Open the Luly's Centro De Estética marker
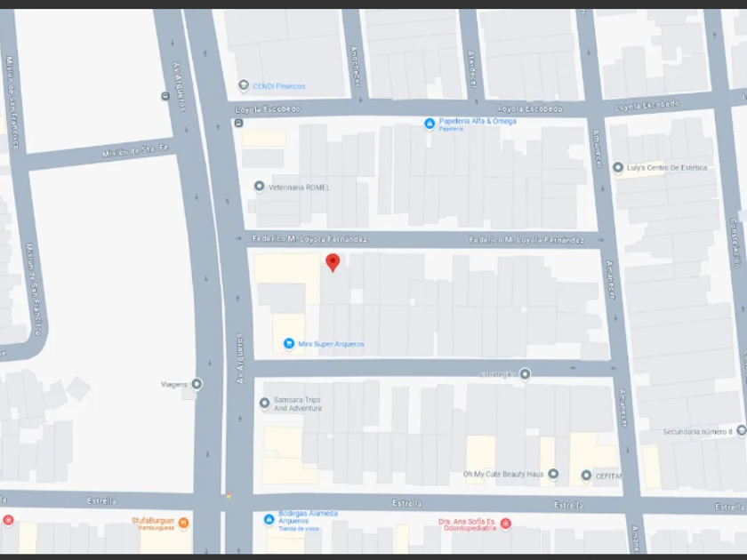 618,167
